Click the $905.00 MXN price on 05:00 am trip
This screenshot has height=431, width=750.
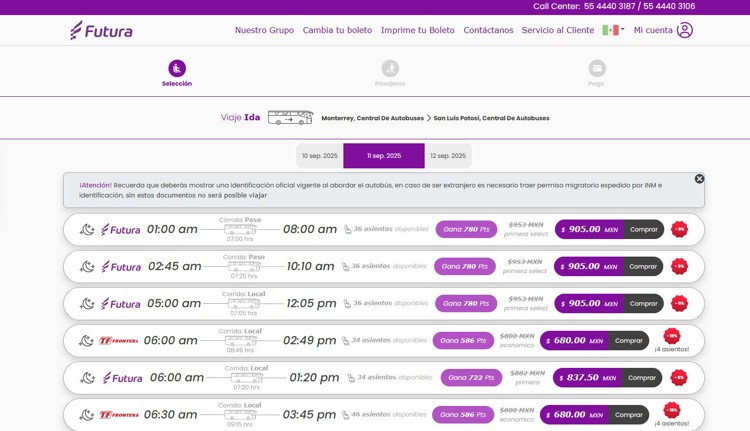pos(589,303)
